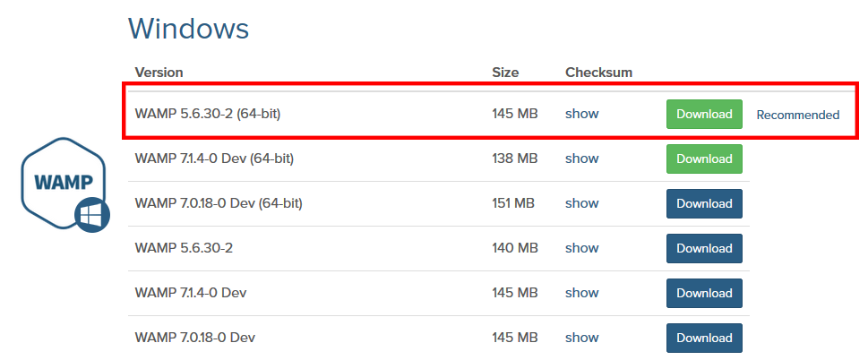Show checksum for WAMP 5.6.30-2 140 MB

[582, 248]
